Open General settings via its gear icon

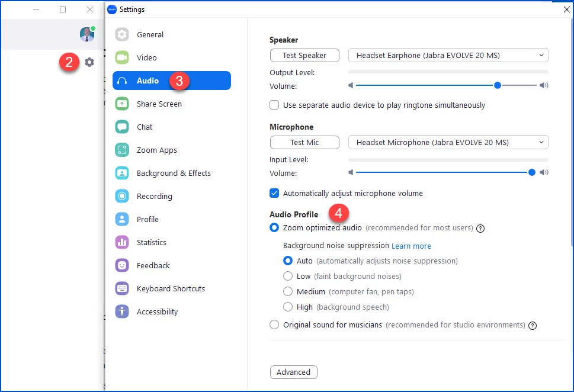point(122,35)
